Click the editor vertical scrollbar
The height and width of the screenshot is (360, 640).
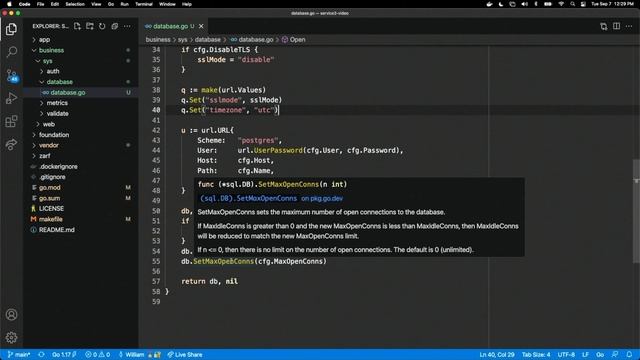click(x=636, y=211)
